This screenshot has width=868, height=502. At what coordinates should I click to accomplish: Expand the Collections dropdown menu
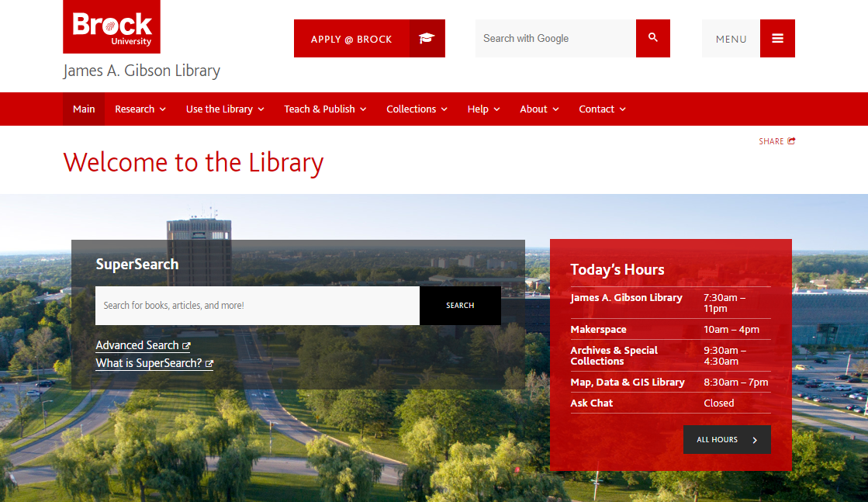[x=417, y=109]
